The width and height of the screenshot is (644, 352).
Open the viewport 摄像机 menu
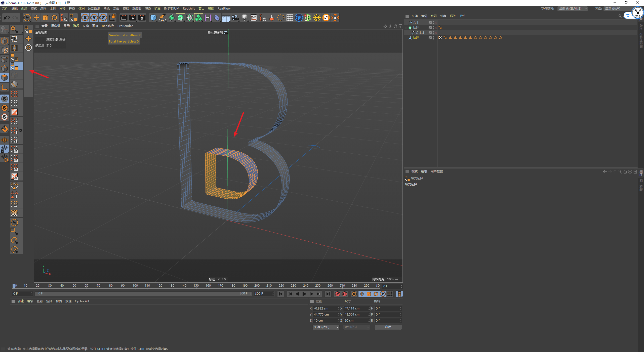55,26
